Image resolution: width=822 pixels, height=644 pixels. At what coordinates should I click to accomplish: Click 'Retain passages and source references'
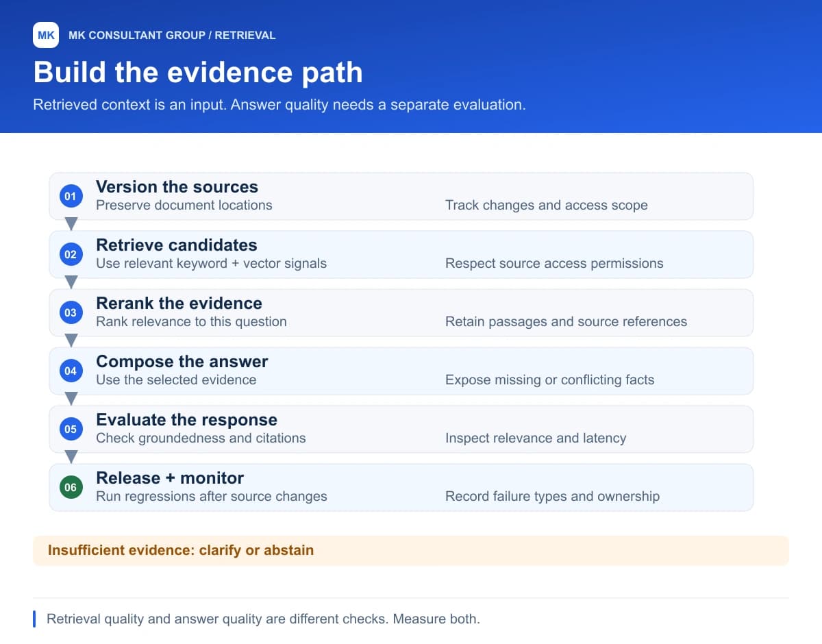tap(566, 321)
